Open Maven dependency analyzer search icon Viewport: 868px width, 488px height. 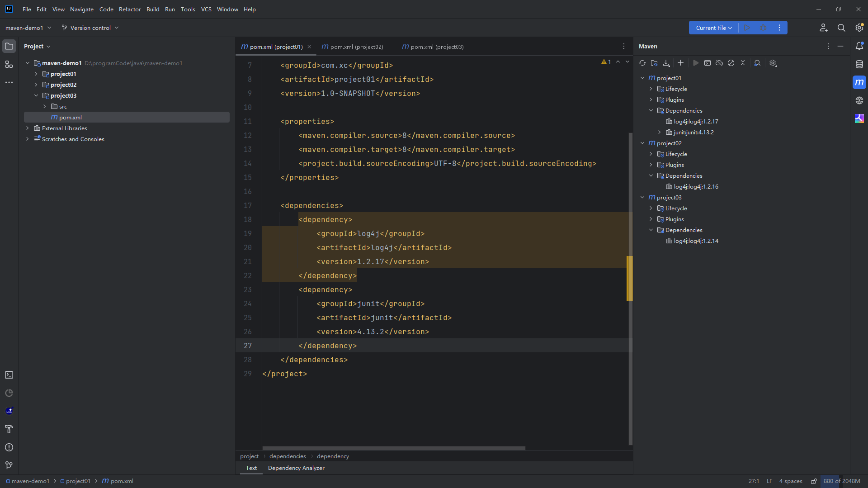click(757, 63)
